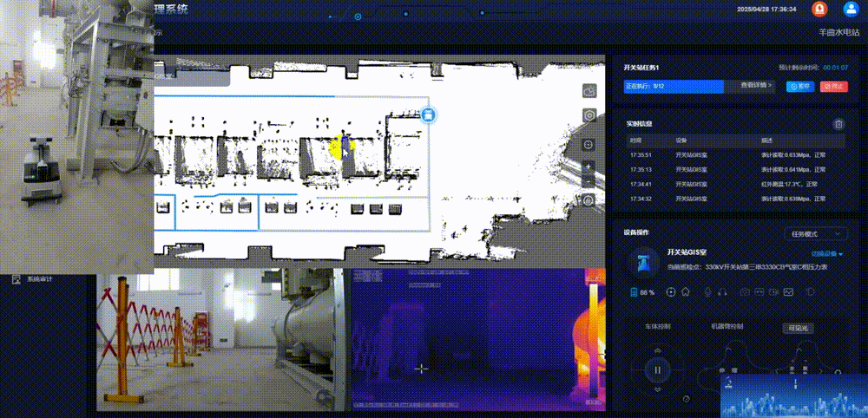
Task: Open the blue user profile icon
Action: pyautogui.click(x=851, y=9)
